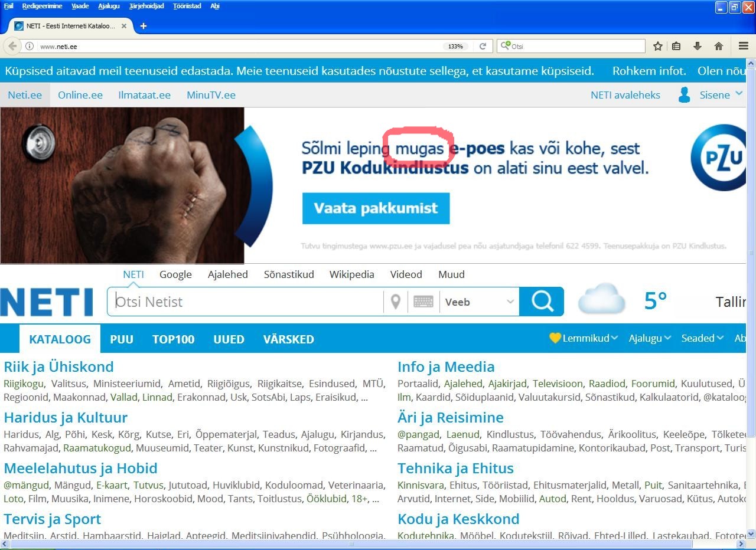Click the blue magnifier search button
Image resolution: width=756 pixels, height=550 pixels.
click(542, 302)
